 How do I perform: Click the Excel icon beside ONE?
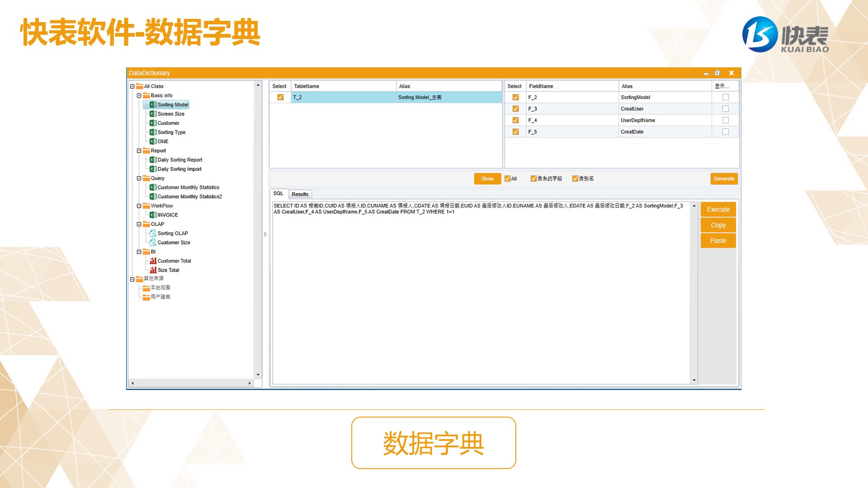click(x=153, y=141)
